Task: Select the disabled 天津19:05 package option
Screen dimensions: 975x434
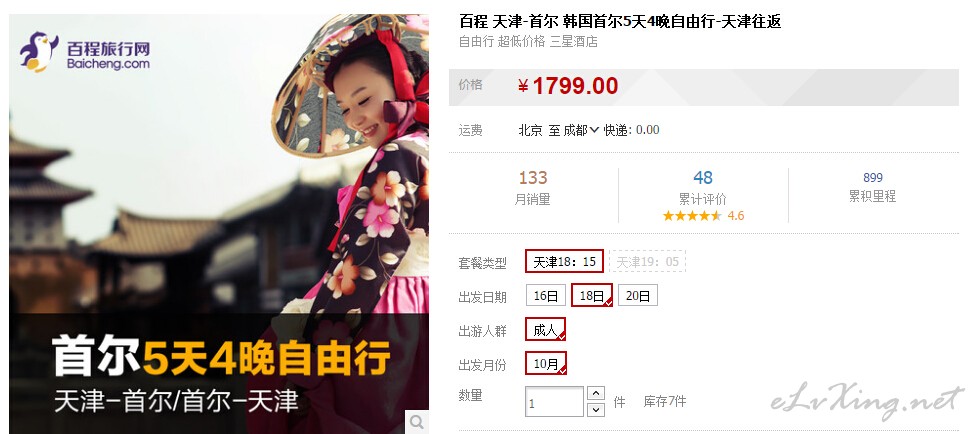Action: click(647, 261)
